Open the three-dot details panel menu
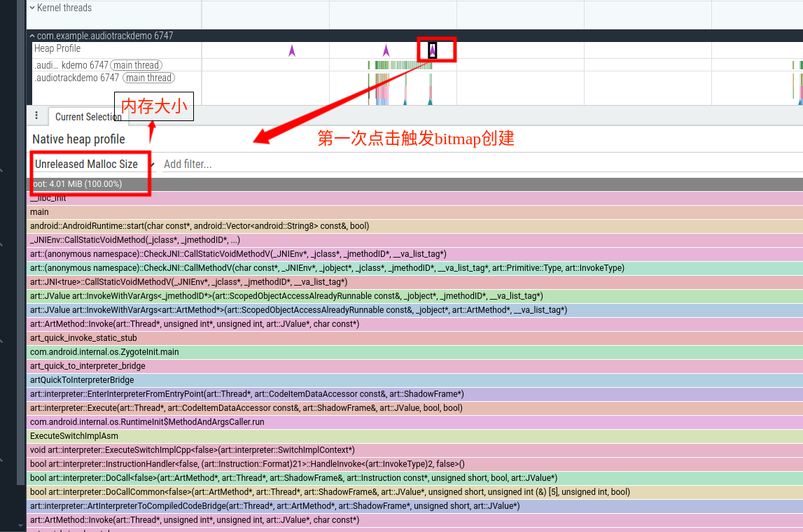Image resolution: width=803 pixels, height=532 pixels. (36, 115)
